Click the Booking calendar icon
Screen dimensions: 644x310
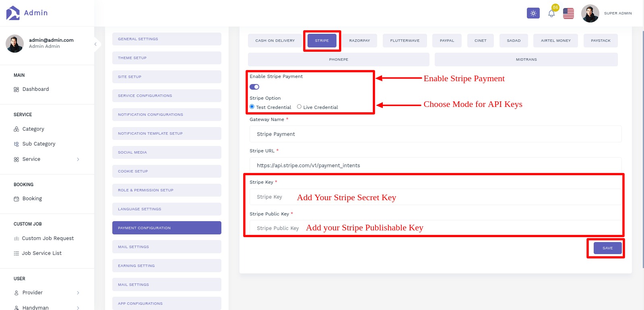point(17,199)
